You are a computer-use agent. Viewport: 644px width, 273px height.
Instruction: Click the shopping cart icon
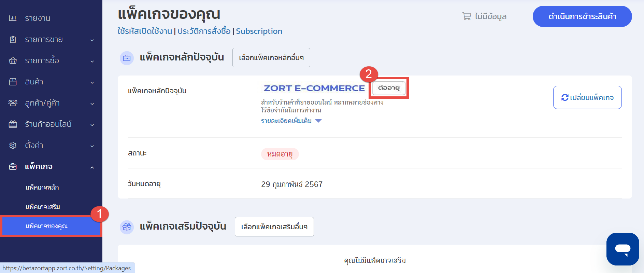tap(466, 16)
